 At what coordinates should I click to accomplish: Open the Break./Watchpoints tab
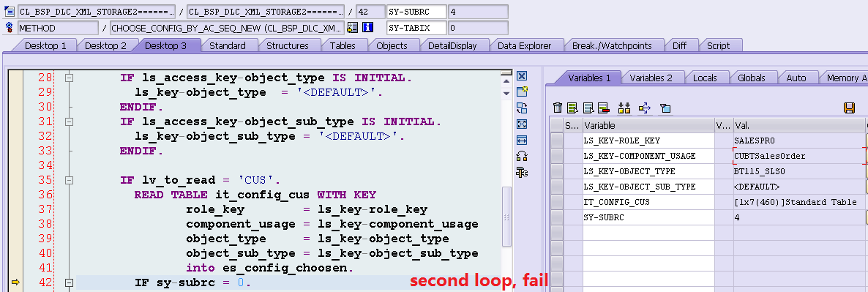612,45
